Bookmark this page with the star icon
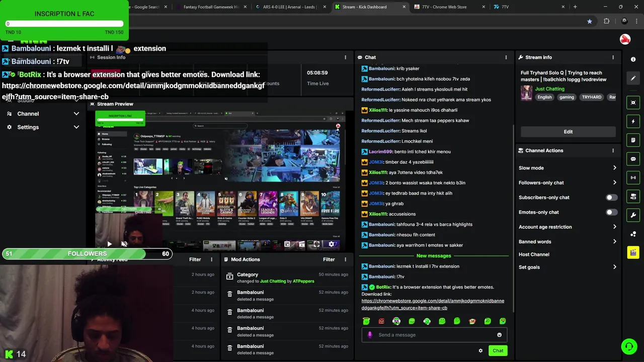 click(x=589, y=21)
